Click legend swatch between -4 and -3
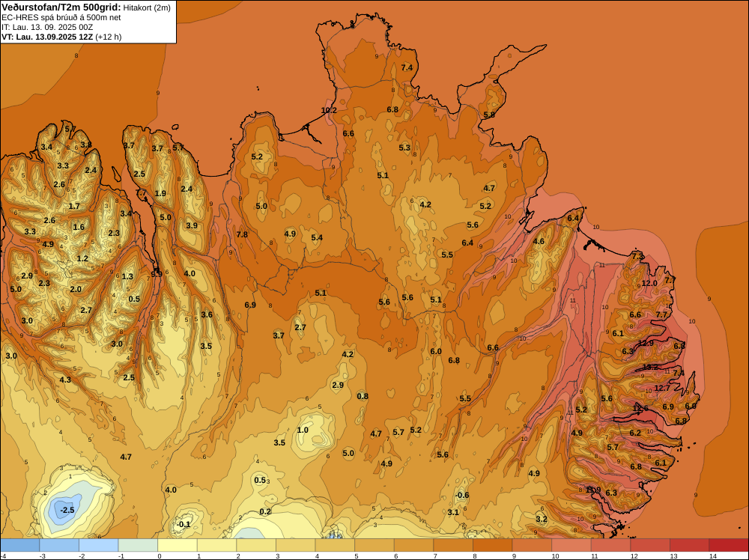The image size is (749, 560). 20,545
